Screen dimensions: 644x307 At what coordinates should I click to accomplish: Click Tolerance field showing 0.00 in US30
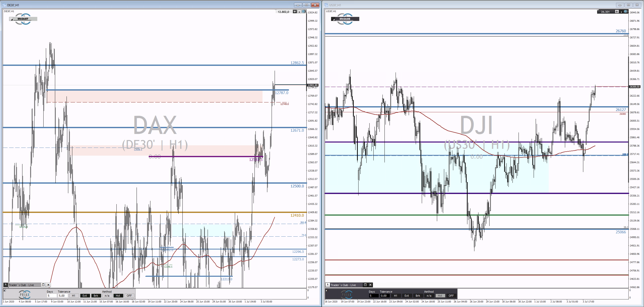point(385,296)
